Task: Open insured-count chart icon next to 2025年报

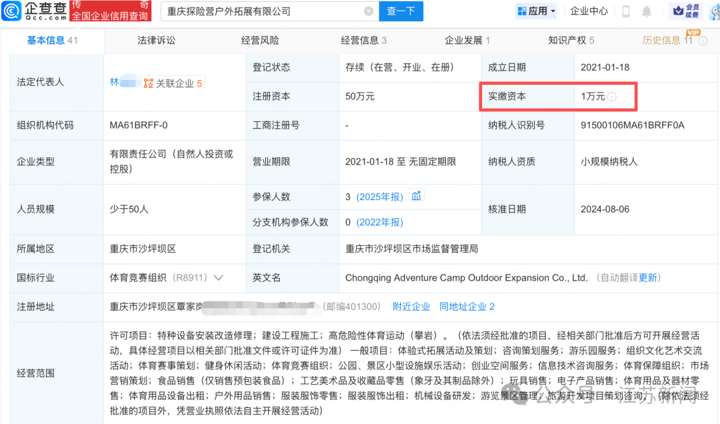Action: pos(416,196)
